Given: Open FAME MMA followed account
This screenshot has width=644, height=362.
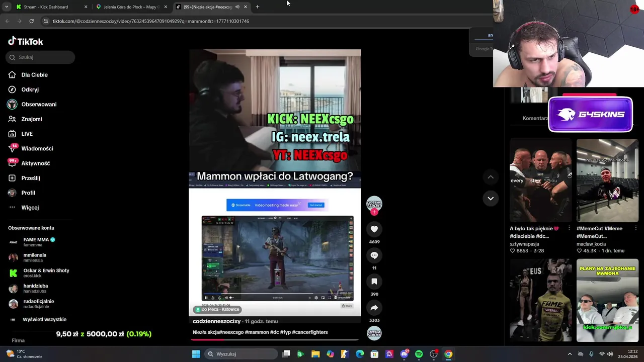Looking at the screenshot, I should tap(39, 242).
